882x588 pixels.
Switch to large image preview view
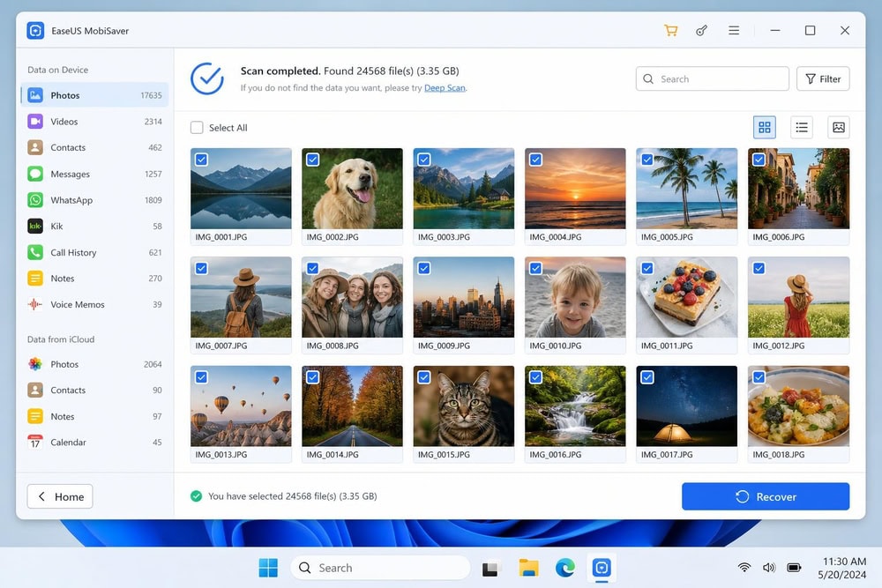(838, 128)
